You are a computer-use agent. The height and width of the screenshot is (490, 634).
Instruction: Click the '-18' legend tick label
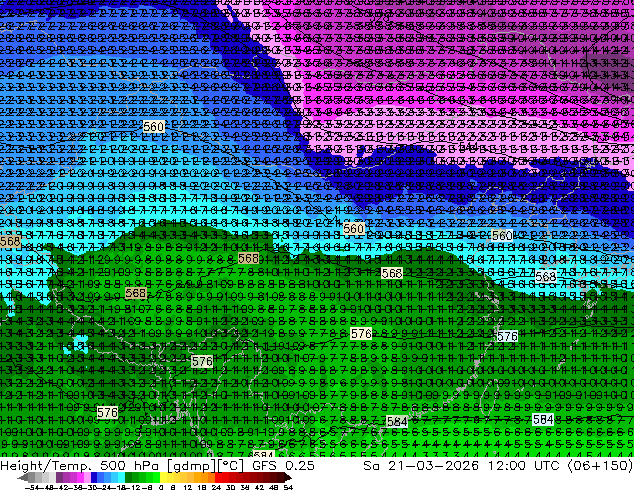121,487
